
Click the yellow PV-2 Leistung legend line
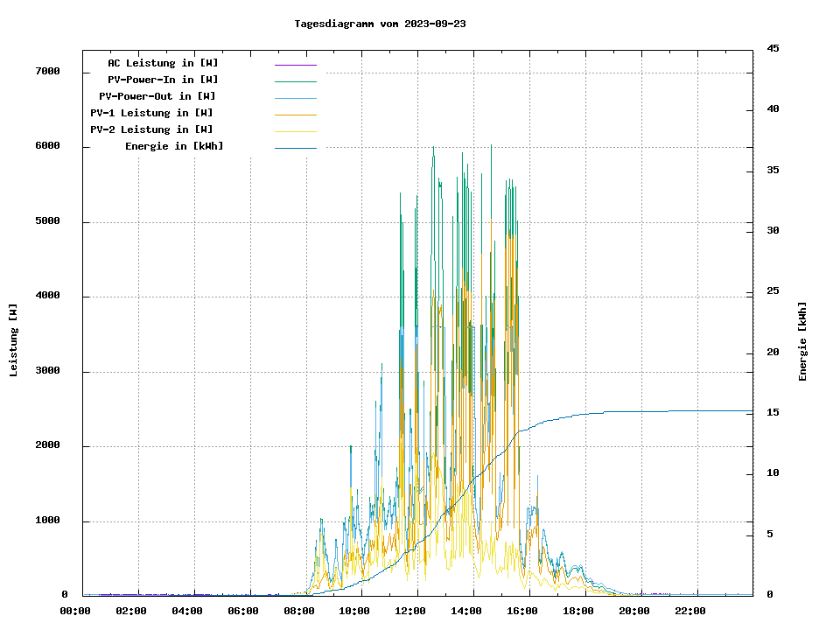[295, 131]
